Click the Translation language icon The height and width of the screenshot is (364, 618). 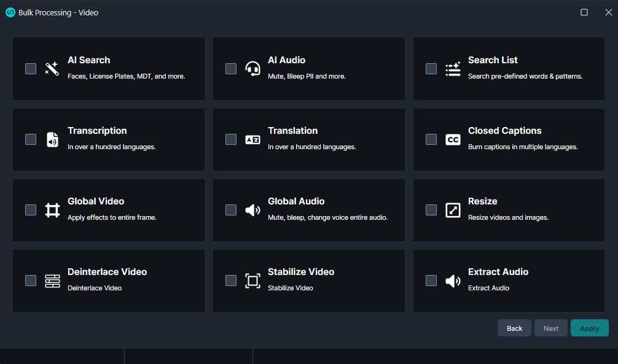pos(252,139)
